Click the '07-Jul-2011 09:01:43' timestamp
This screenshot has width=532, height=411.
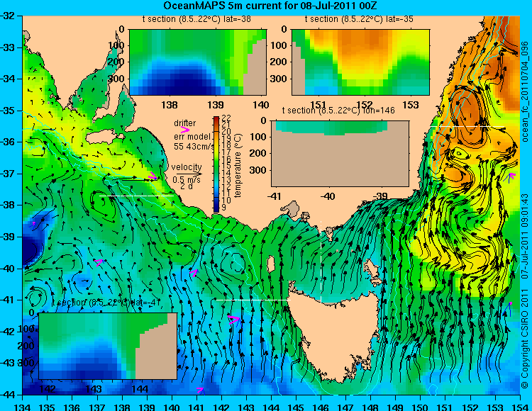click(x=525, y=236)
